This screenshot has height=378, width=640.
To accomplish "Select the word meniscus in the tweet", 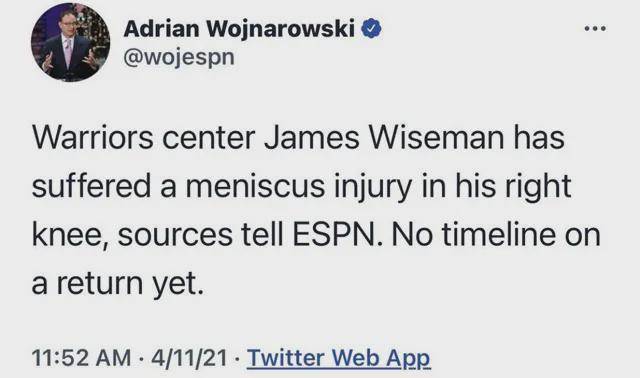I will coord(256,186).
